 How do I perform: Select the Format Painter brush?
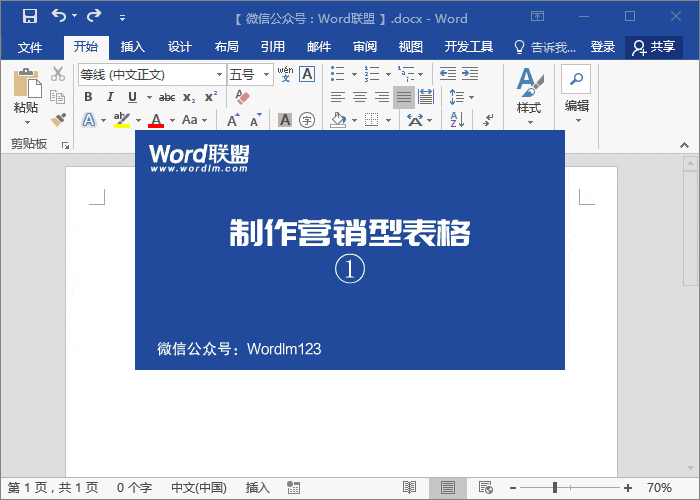(58, 120)
